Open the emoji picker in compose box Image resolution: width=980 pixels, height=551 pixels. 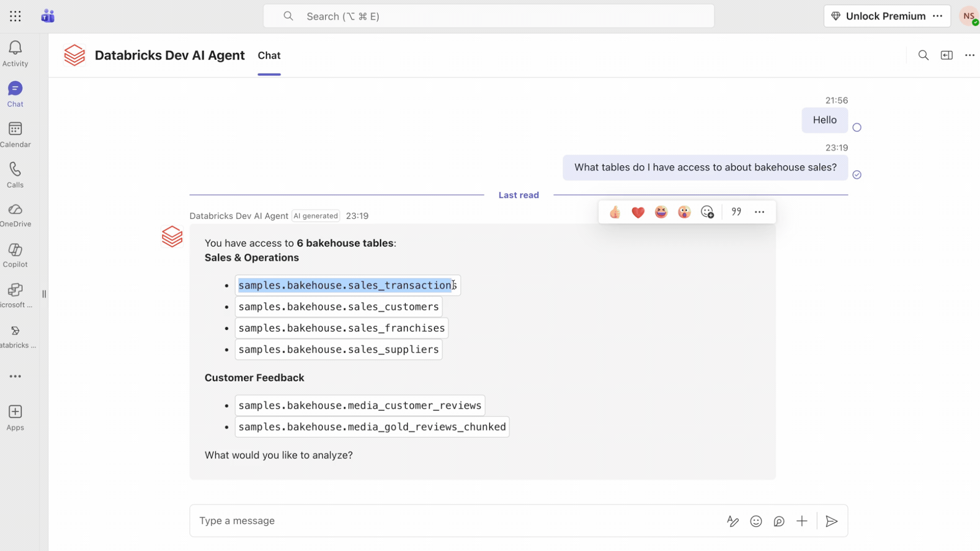pos(756,521)
